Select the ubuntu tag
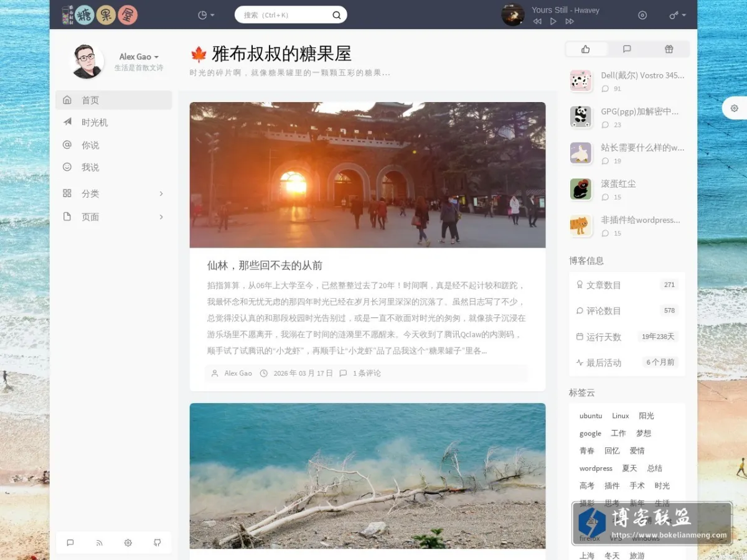This screenshot has width=747, height=560. (x=591, y=416)
